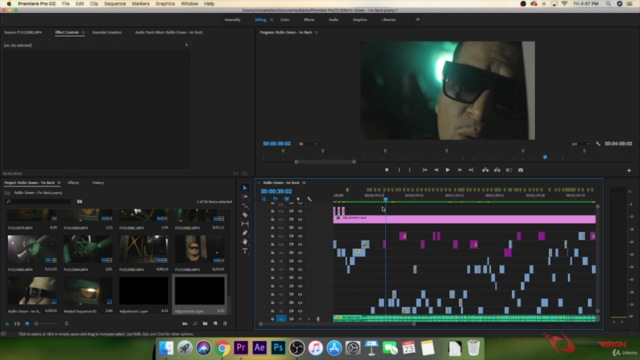
Task: Toggle eye visibility for Adjustment Layer track
Action: (x=300, y=219)
